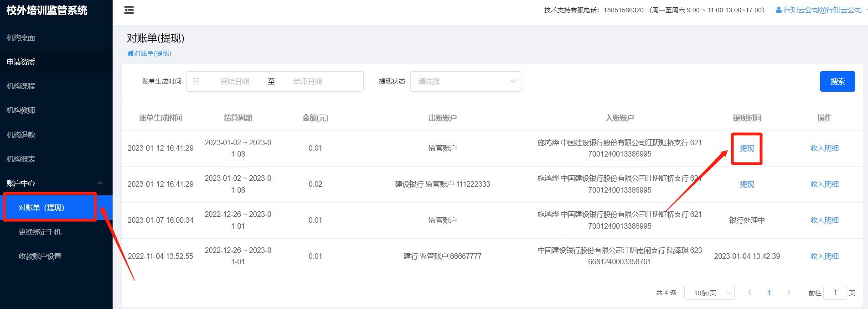
Task: Click the home icon in breadcrumb
Action: 130,53
